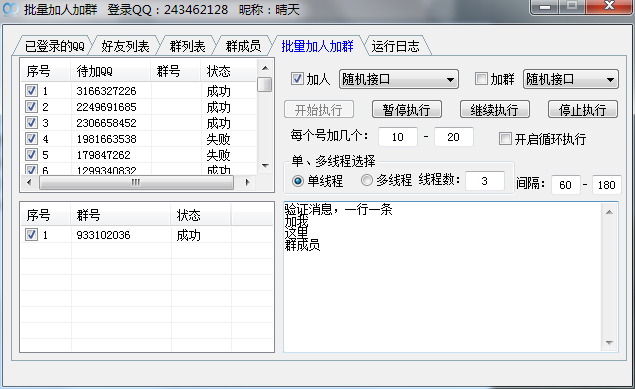The height and width of the screenshot is (389, 635).
Task: Minimize the window
Action: (x=545, y=7)
